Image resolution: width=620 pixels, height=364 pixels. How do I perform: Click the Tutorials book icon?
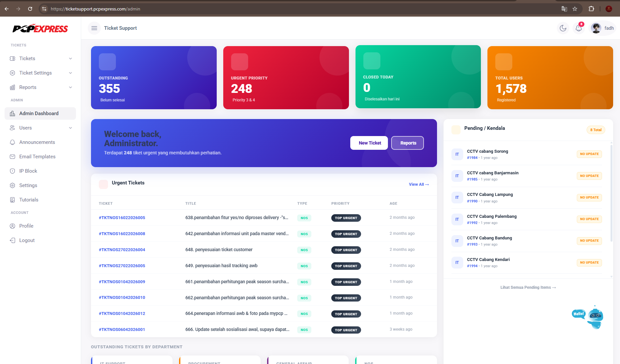[12, 200]
